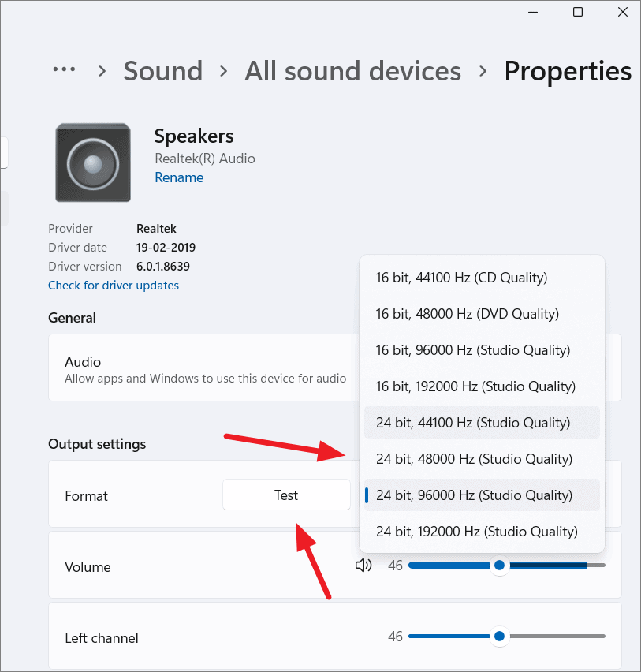Open the breadcrumb ellipsis menu
The height and width of the screenshot is (672, 641).
pos(64,71)
